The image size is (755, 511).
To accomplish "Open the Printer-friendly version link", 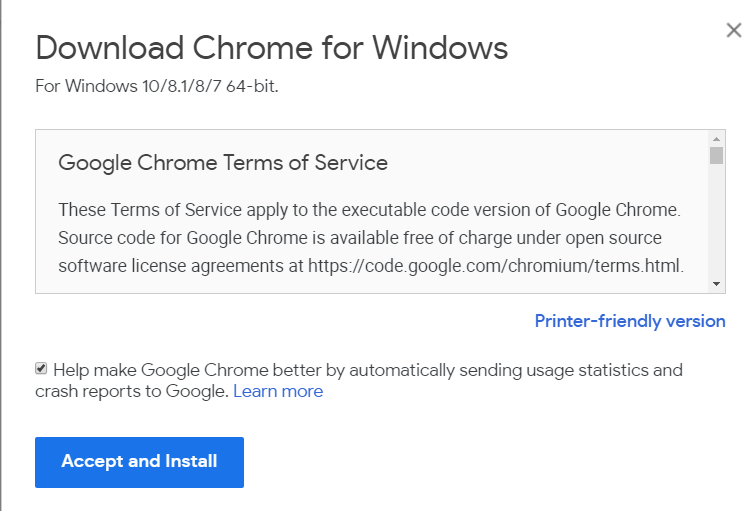I will point(630,321).
